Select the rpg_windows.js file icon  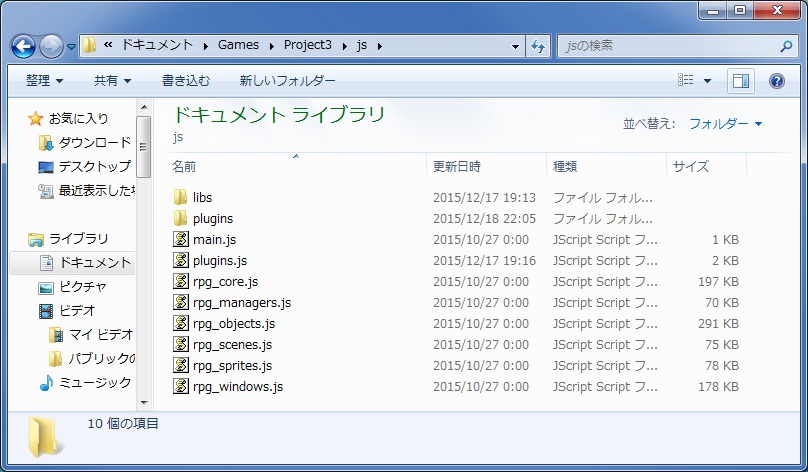tap(181, 386)
